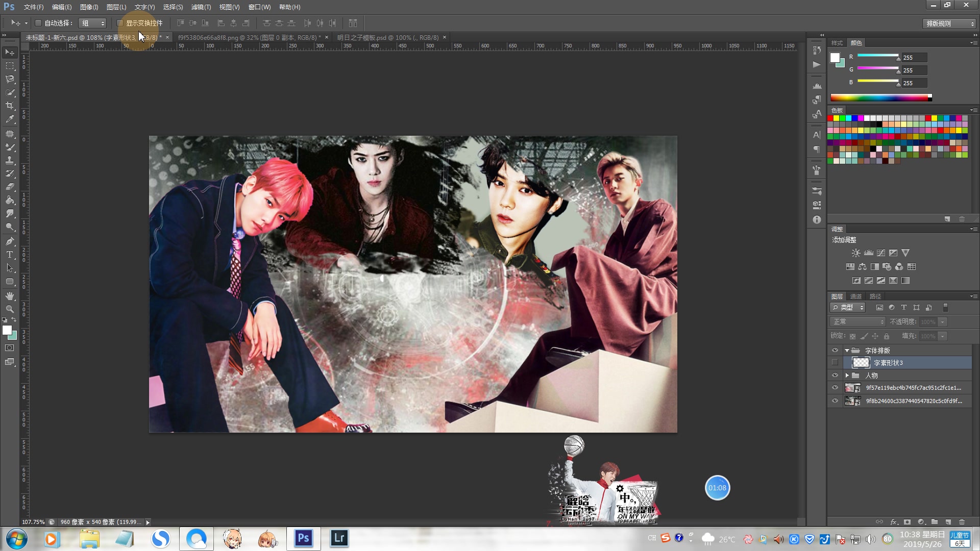Add a Levels adjustment

click(868, 253)
